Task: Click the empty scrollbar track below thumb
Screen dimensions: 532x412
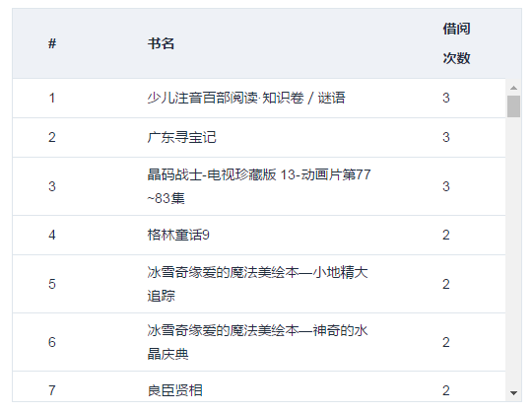Action: (x=513, y=251)
